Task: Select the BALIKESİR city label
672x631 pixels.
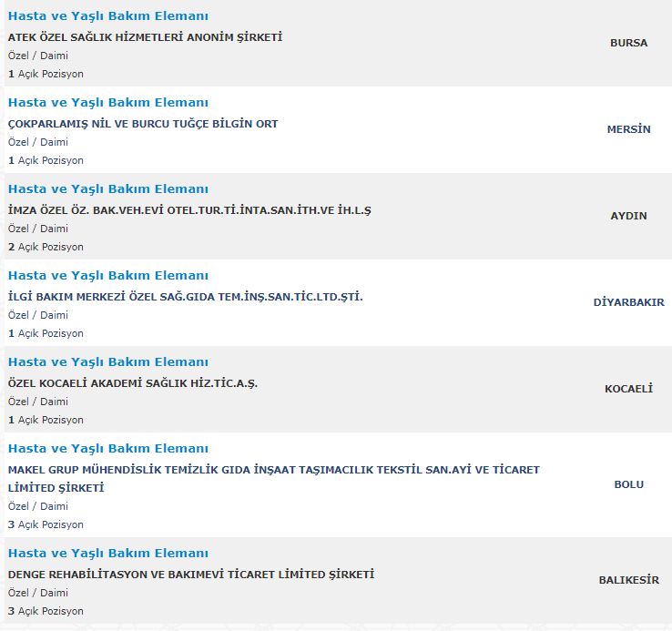Action: pyautogui.click(x=628, y=580)
